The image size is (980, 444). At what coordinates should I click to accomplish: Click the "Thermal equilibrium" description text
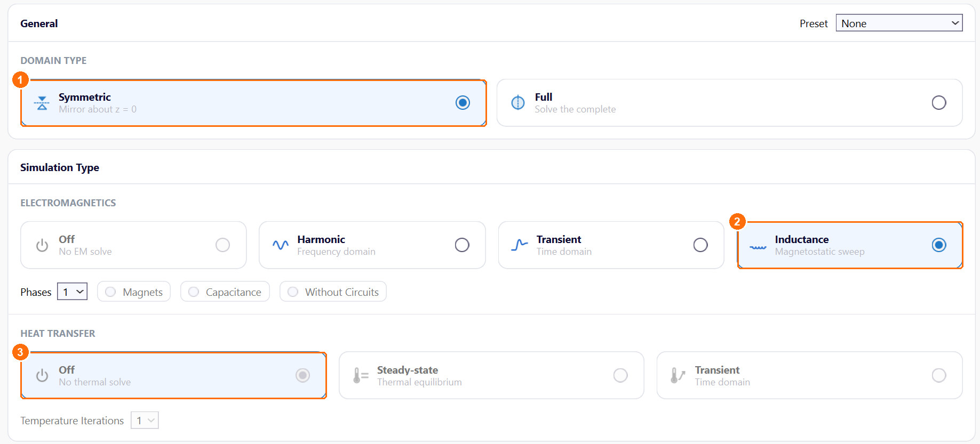pyautogui.click(x=419, y=382)
